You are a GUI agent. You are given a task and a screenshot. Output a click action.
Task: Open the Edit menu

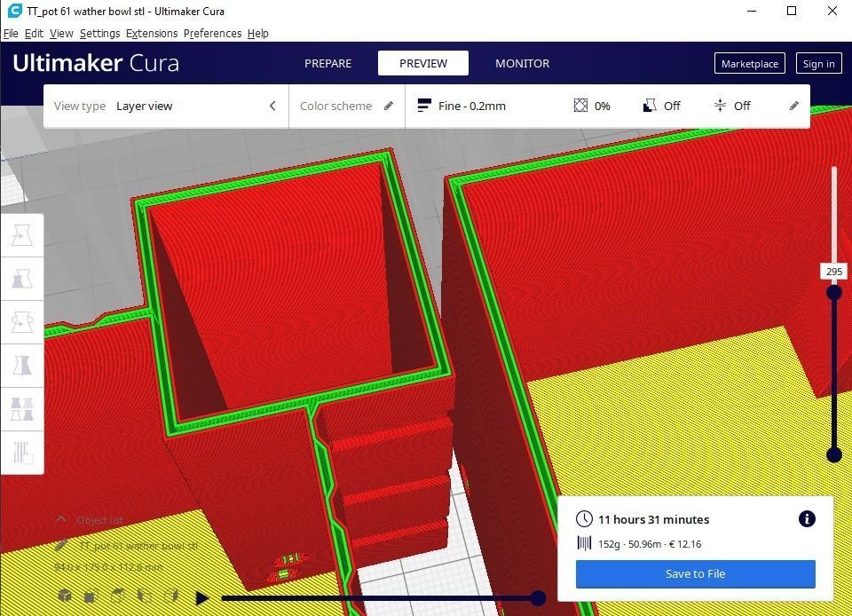(x=34, y=33)
